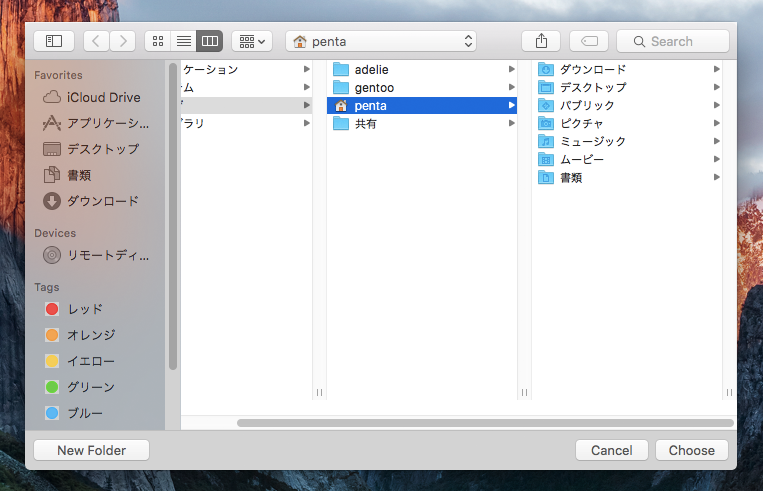Switch to icon grid view

point(158,41)
